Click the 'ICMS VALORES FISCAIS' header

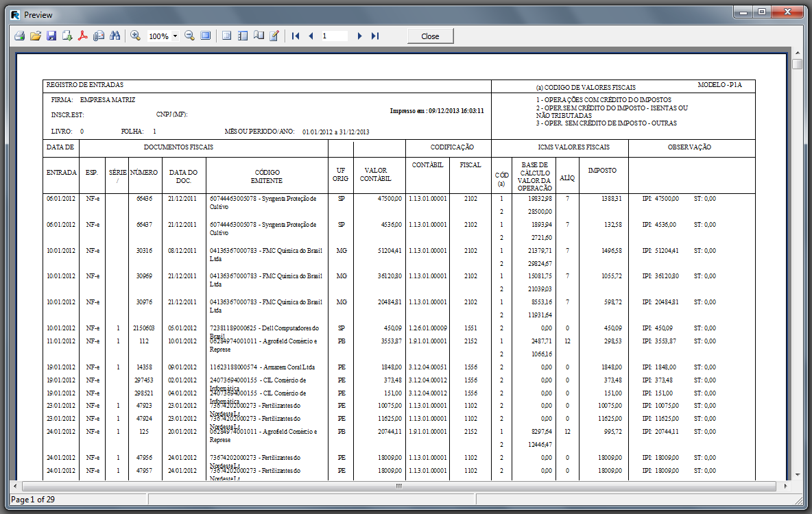[x=574, y=147]
